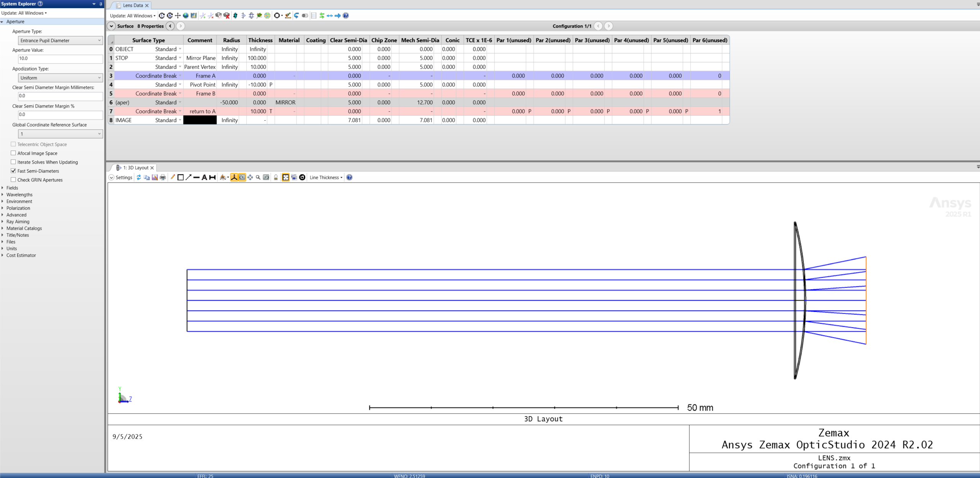Enable Check GRIN Apertures

[13, 180]
